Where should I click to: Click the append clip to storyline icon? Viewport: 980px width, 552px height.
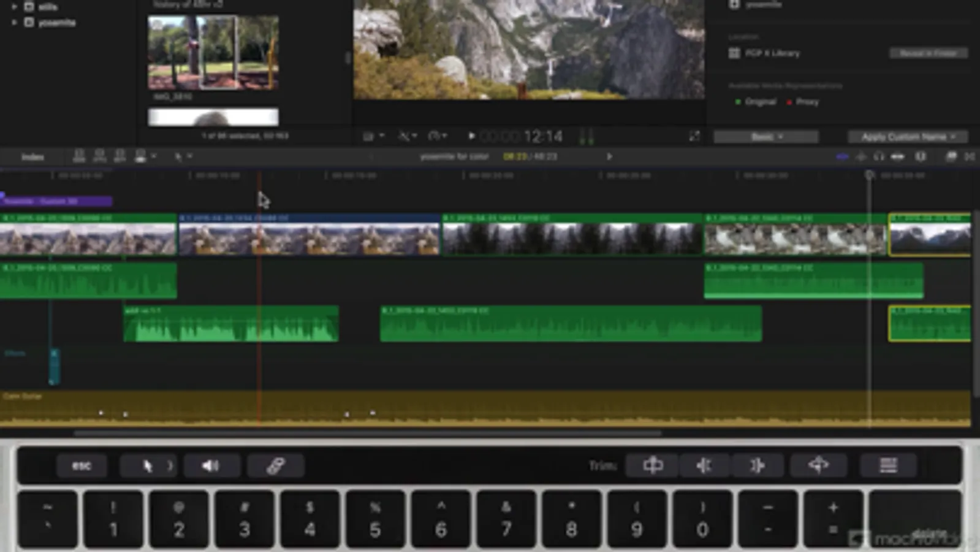pos(120,156)
